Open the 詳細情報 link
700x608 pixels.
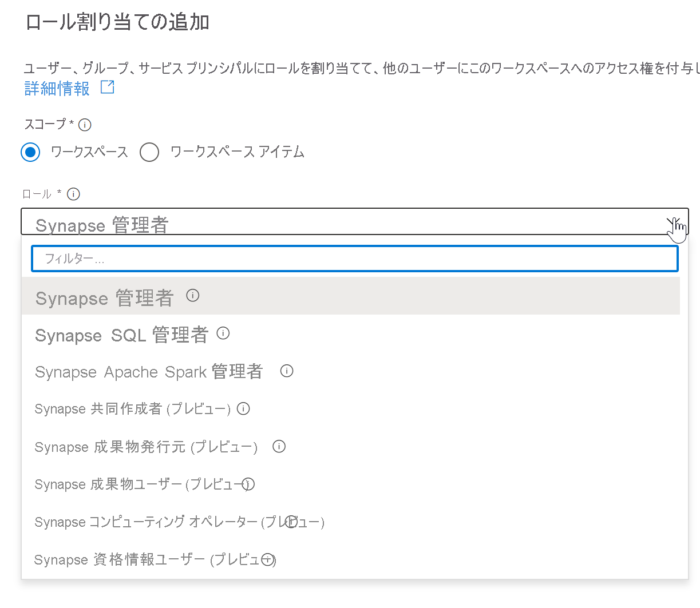point(57,89)
